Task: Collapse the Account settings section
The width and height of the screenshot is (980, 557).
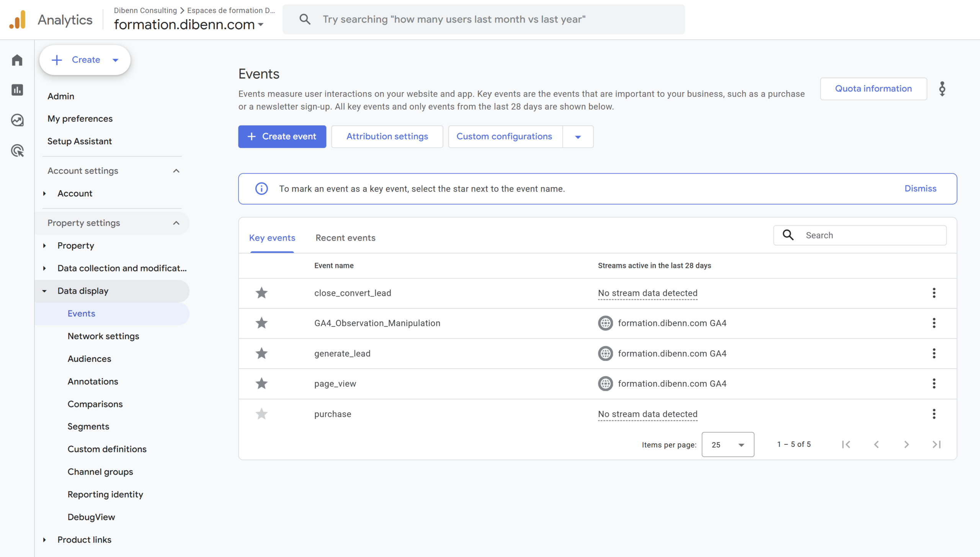Action: click(176, 171)
